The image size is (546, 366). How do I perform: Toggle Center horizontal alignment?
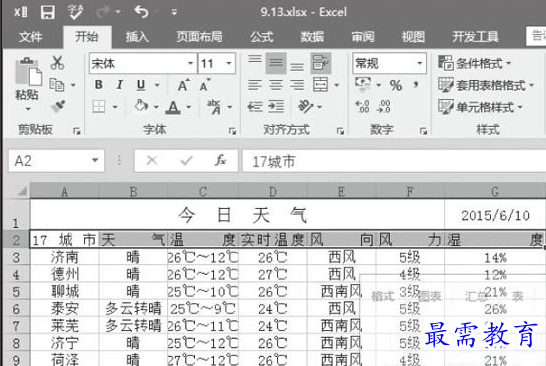276,85
